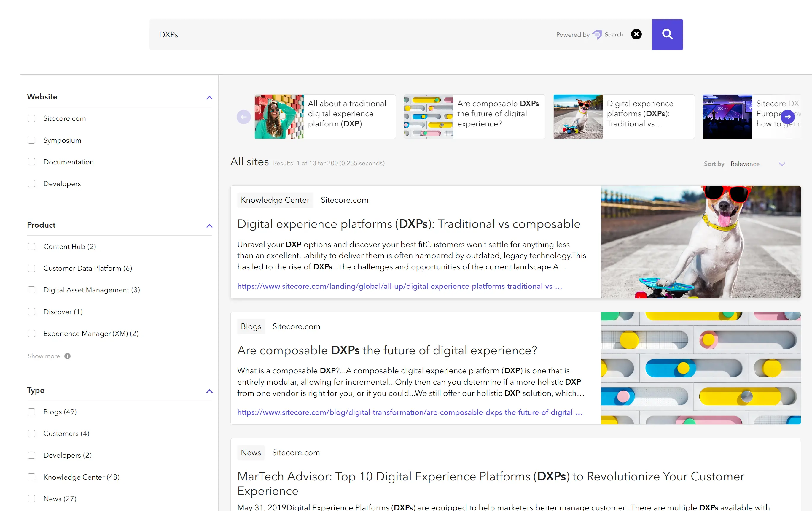812x511 pixels.
Task: Collapse the Website filter section
Action: pyautogui.click(x=209, y=98)
